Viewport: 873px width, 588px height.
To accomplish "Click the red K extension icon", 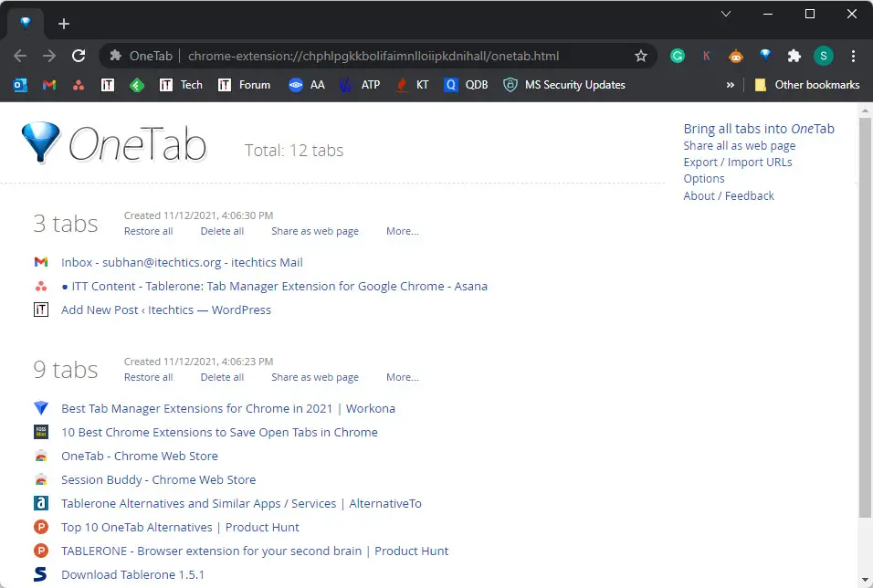I will 707,56.
